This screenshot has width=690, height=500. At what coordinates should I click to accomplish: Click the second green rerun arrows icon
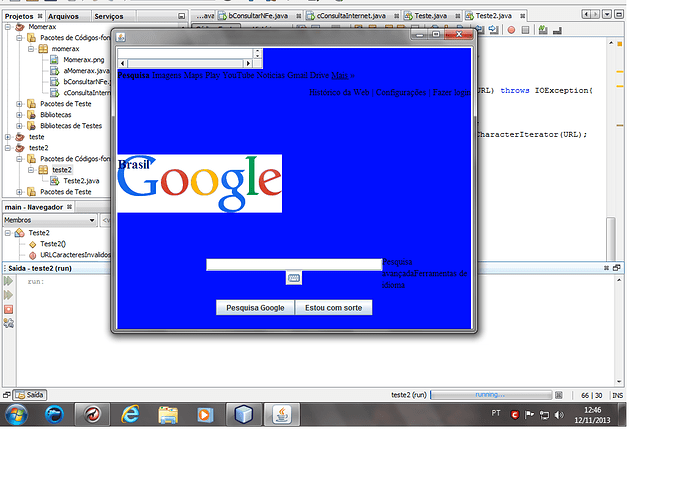point(8,295)
